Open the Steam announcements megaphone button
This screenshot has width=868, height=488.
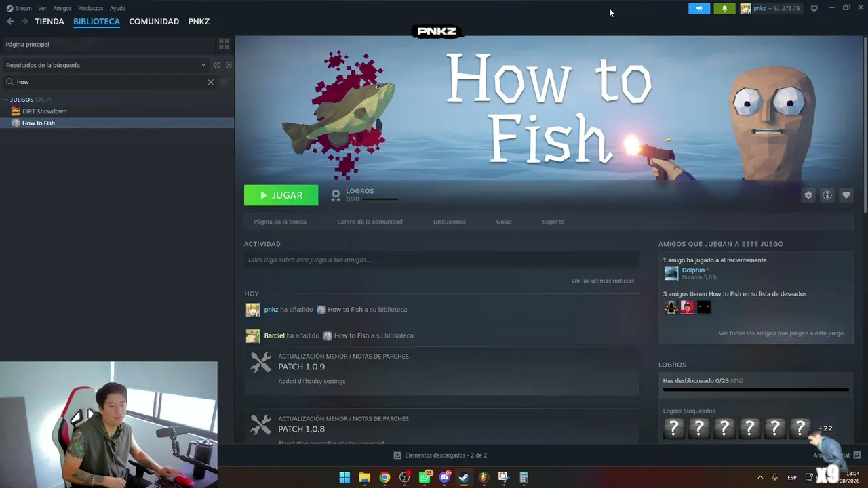(x=699, y=8)
